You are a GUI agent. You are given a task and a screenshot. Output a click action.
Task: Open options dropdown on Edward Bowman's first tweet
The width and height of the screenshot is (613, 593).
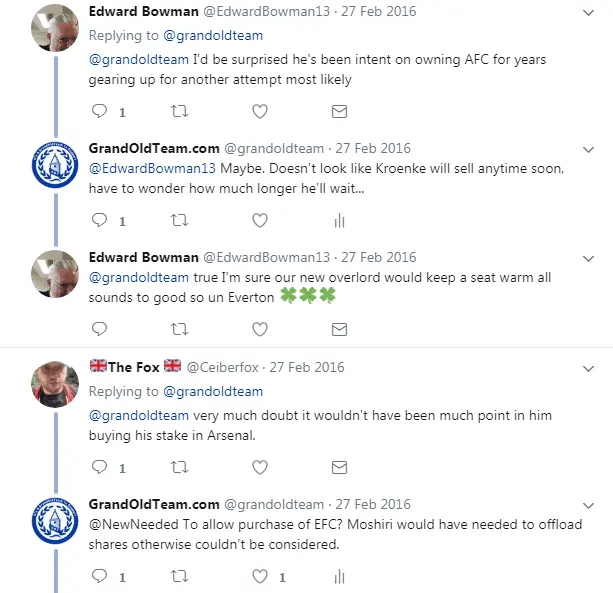(x=587, y=12)
